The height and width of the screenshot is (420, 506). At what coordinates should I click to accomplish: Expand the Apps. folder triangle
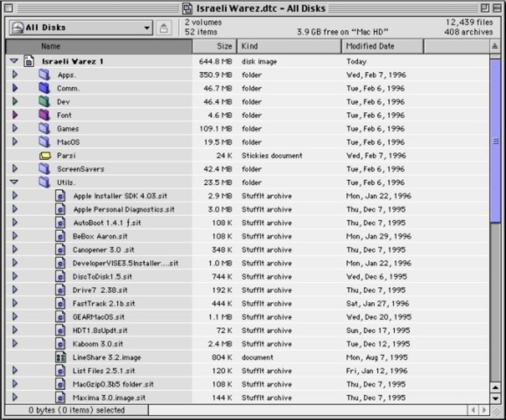pos(15,74)
